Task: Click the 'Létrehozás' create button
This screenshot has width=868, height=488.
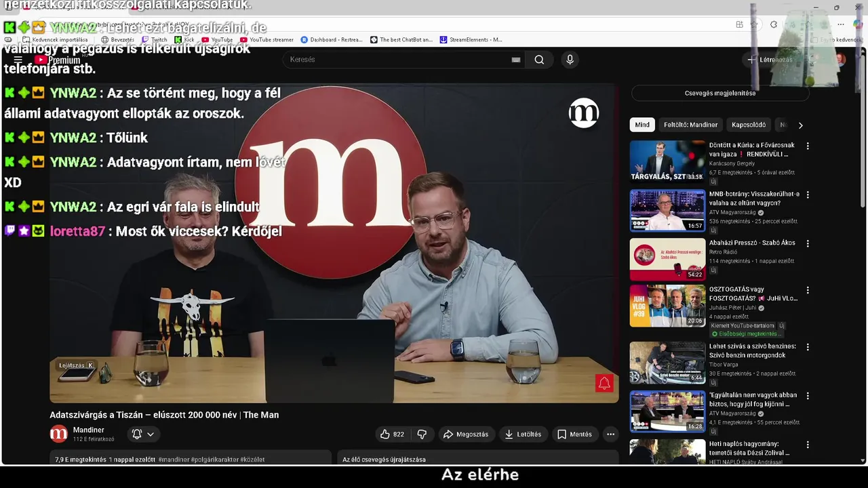Action: [770, 60]
